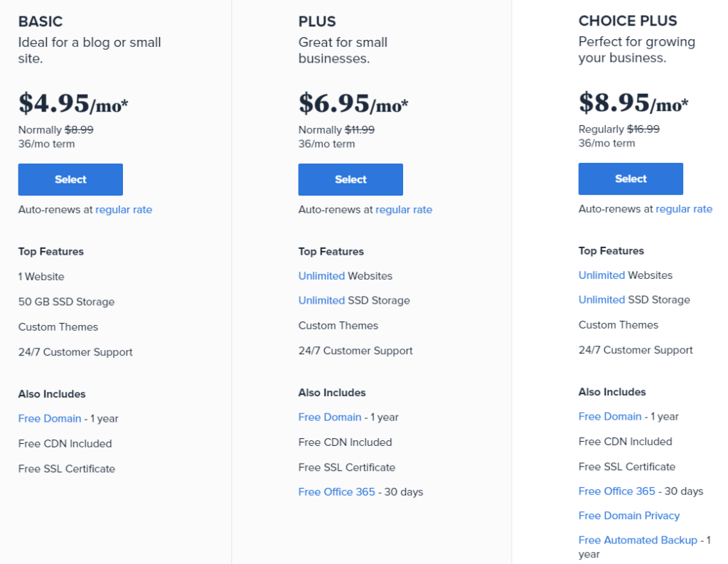Click Free Domain link in Choice Plus
This screenshot has height=564, width=728.
pos(609,417)
